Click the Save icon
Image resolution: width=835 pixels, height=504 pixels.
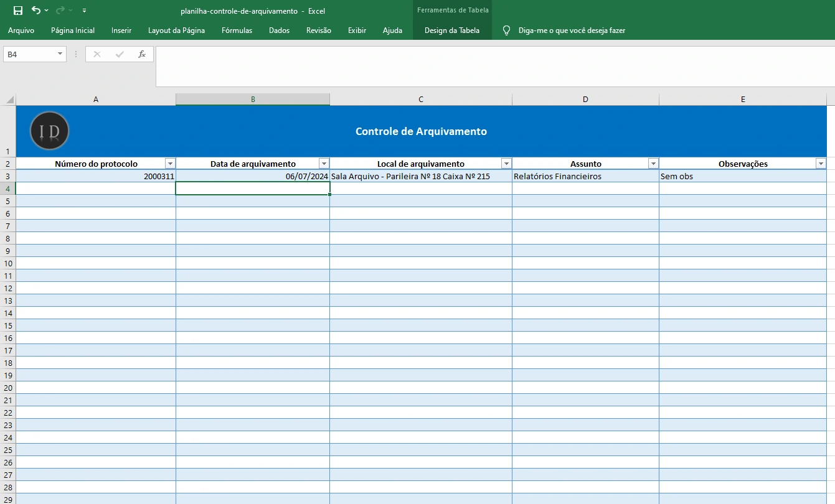pos(17,10)
